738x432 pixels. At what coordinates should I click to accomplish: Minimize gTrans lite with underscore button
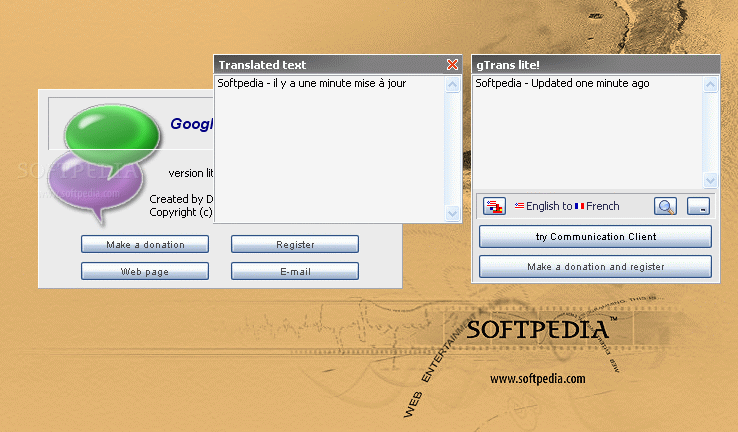point(698,206)
